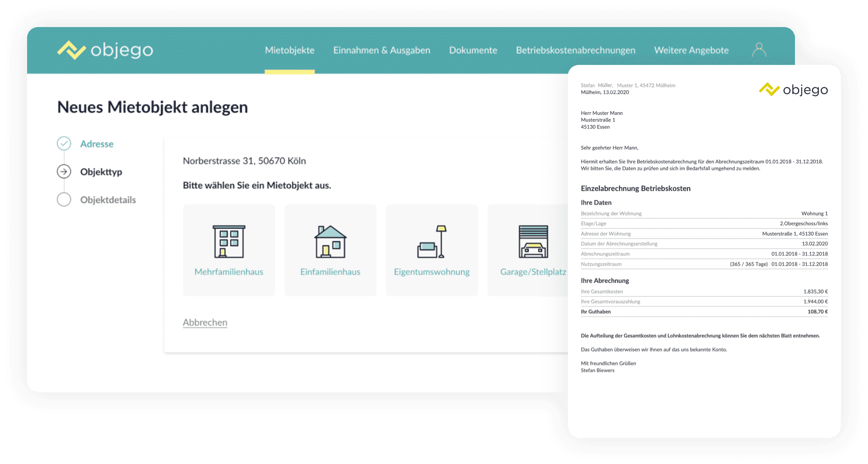Open the Mietobjekte tab
This screenshot has width=868, height=464.
289,50
